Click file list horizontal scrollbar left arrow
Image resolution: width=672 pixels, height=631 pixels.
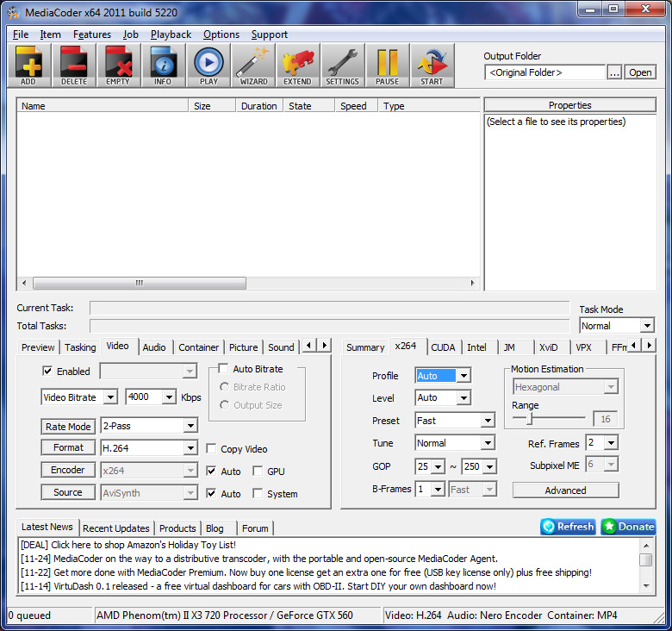coord(24,283)
